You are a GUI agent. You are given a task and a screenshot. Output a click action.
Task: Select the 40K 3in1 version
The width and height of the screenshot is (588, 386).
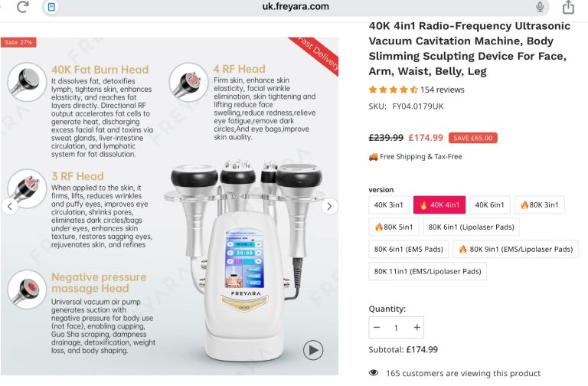(x=389, y=204)
